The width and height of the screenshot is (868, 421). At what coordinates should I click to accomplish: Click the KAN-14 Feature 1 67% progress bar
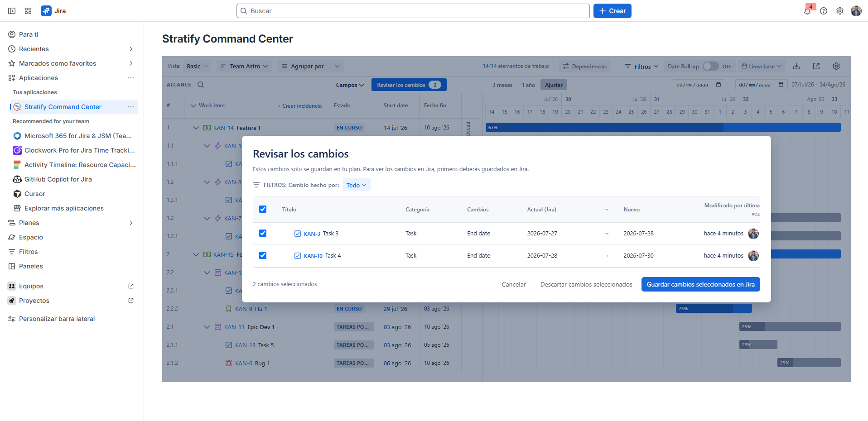(x=663, y=127)
